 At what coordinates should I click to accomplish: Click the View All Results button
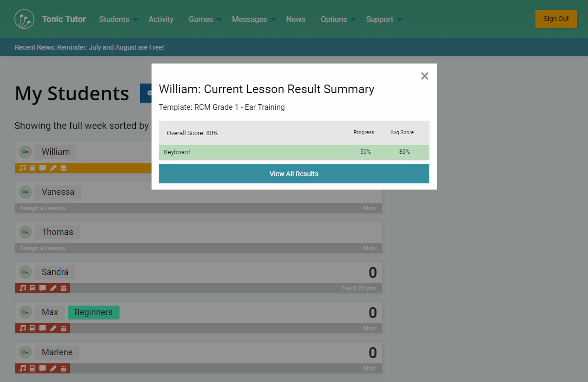(x=294, y=174)
